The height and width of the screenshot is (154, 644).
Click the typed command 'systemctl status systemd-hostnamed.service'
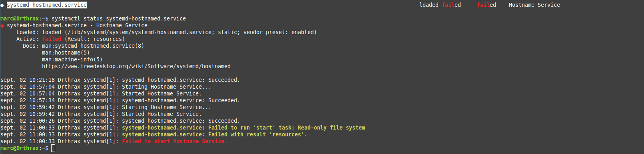(119, 19)
